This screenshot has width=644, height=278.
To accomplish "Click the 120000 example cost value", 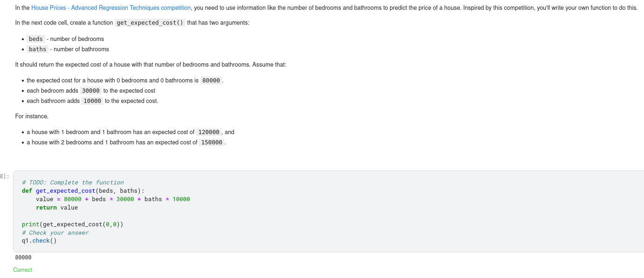I will pos(209,132).
